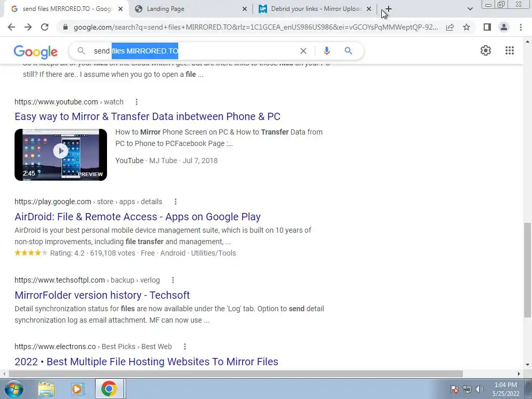The image size is (532, 399).
Task: Click the https://www.electrons.co breadcrumb text
Action: point(55,347)
